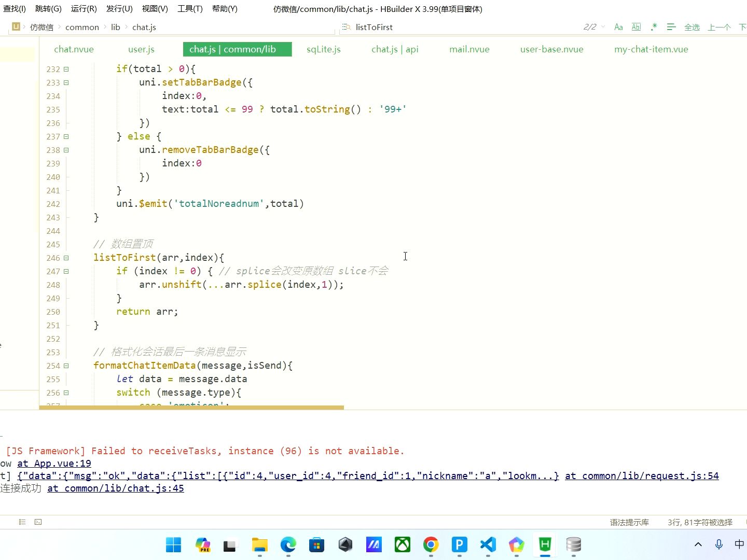Switch to the user.js tab
Image resolution: width=747 pixels, height=560 pixels.
click(x=141, y=49)
